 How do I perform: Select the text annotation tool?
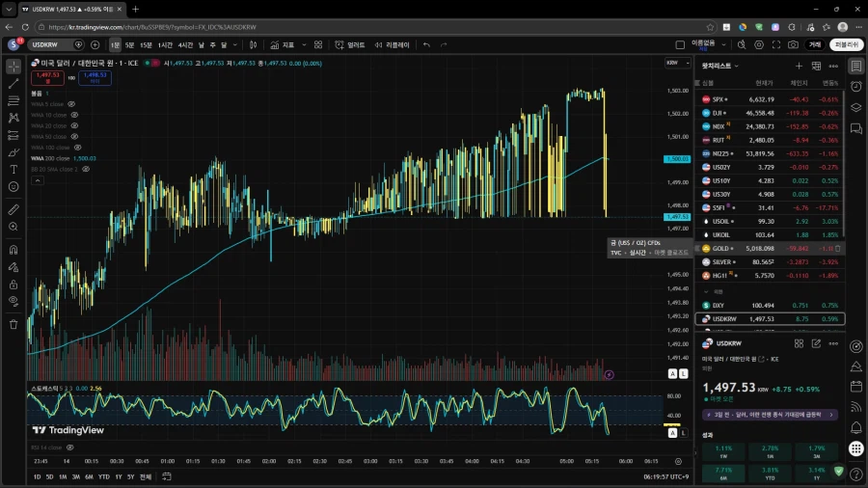click(14, 169)
